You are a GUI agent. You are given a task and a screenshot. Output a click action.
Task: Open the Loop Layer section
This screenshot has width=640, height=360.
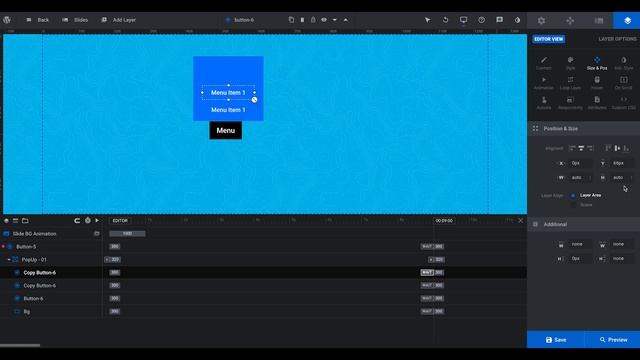click(x=570, y=83)
